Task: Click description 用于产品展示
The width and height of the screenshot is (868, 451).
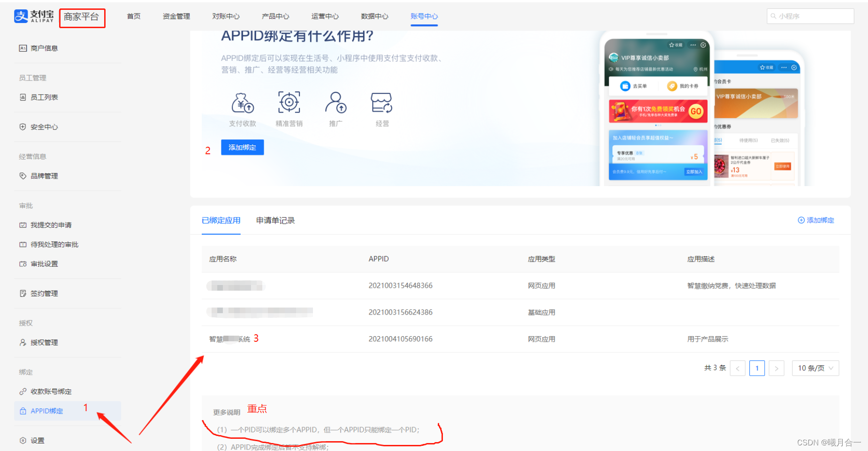Action: [708, 339]
